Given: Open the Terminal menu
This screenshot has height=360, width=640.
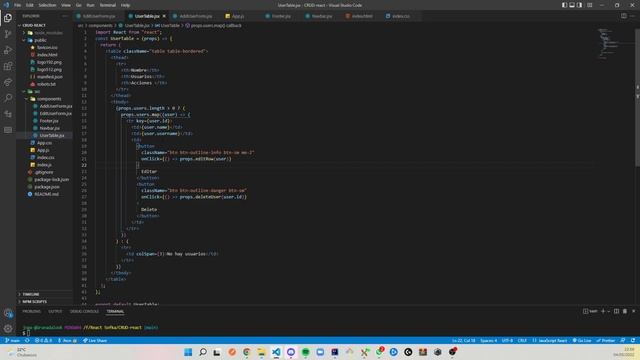Looking at the screenshot, I should pos(108,5).
